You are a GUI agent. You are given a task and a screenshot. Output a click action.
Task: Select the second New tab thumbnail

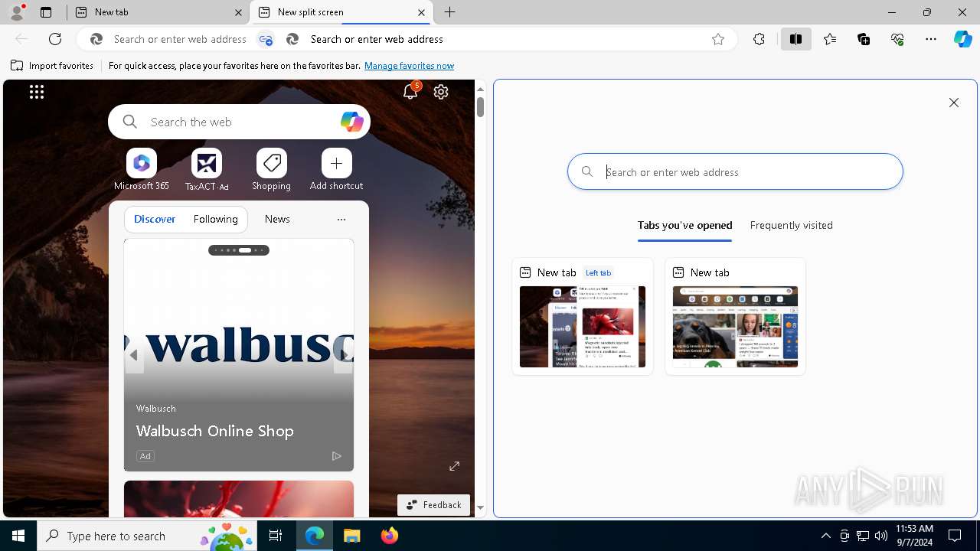pos(735,317)
